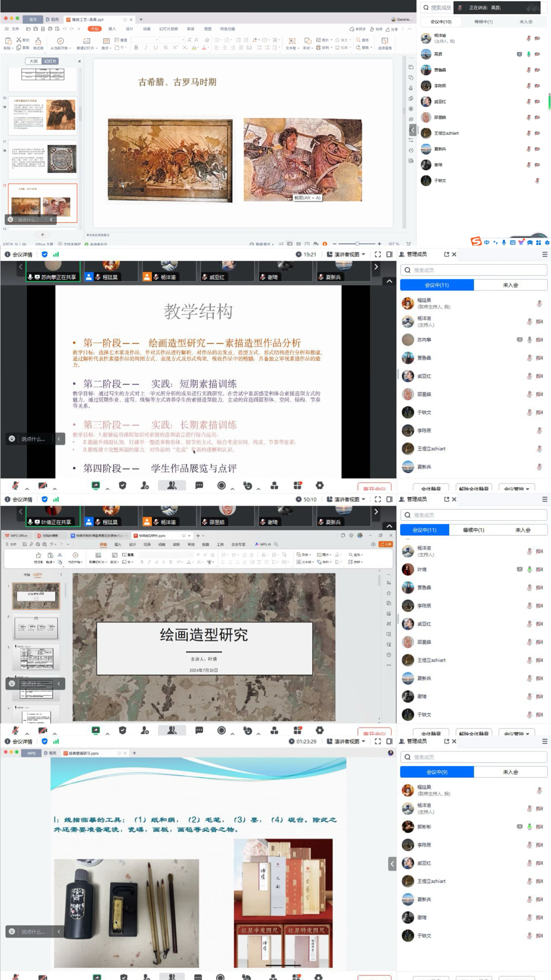
Task: Switch to 大纲 view above slide 10 thumbnail
Action: (33, 61)
